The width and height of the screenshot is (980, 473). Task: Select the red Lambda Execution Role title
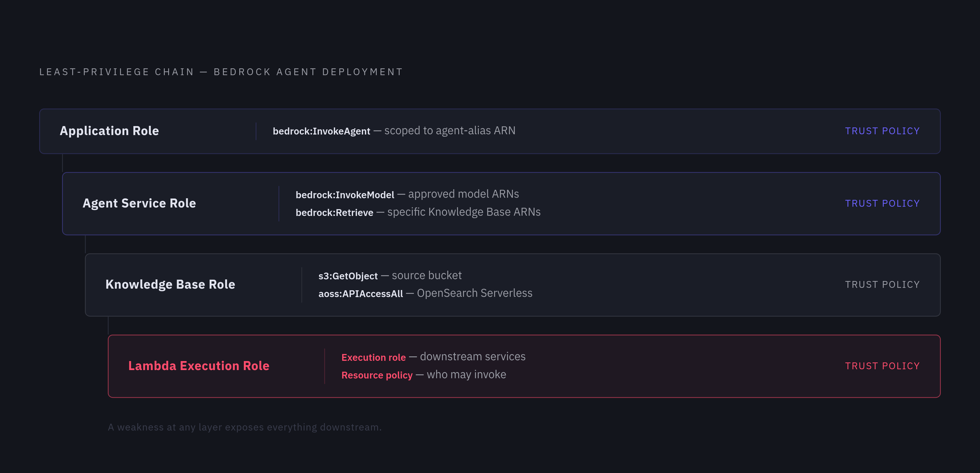coord(199,366)
